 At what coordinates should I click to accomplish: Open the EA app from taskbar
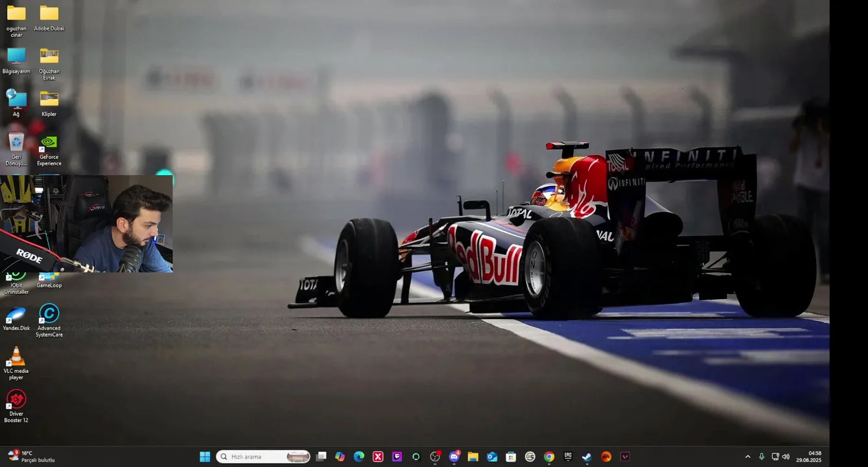(606, 457)
